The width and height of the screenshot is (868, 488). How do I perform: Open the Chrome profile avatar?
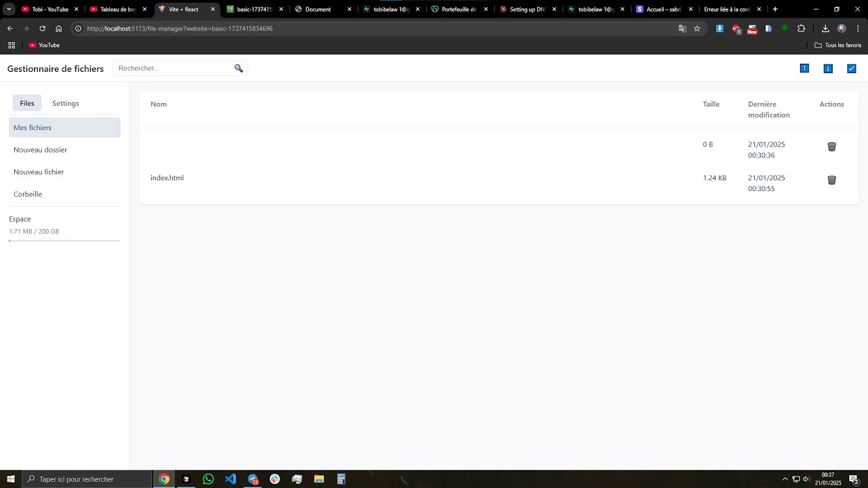842,28
